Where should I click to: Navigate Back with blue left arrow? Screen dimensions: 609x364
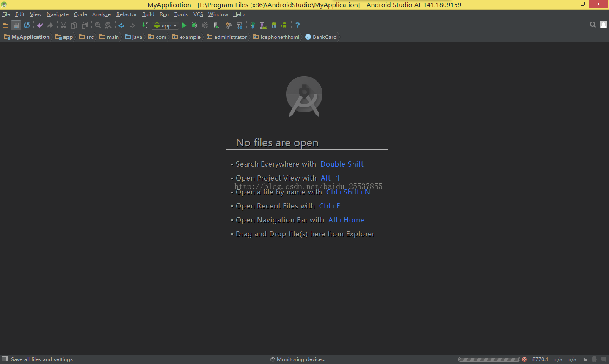(121, 25)
